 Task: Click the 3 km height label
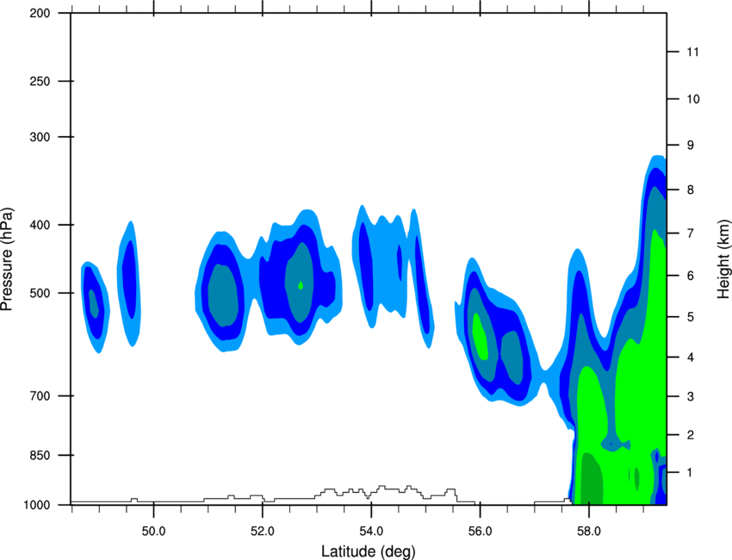click(691, 397)
